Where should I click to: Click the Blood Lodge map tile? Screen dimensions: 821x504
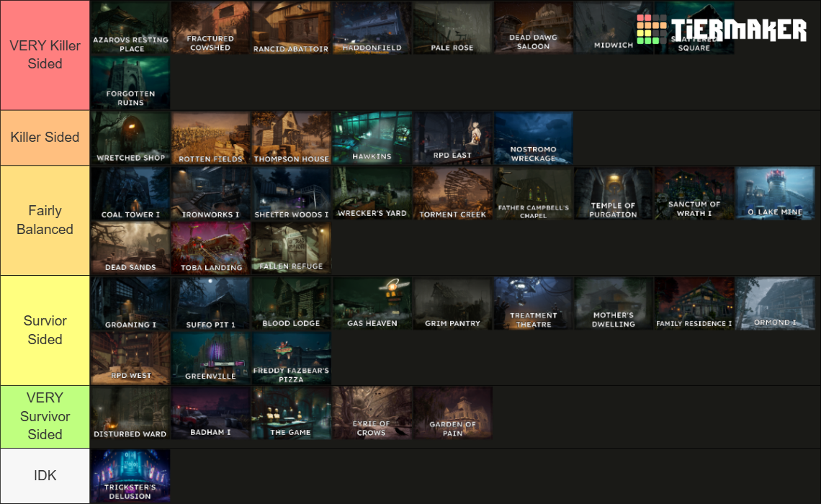tap(291, 303)
